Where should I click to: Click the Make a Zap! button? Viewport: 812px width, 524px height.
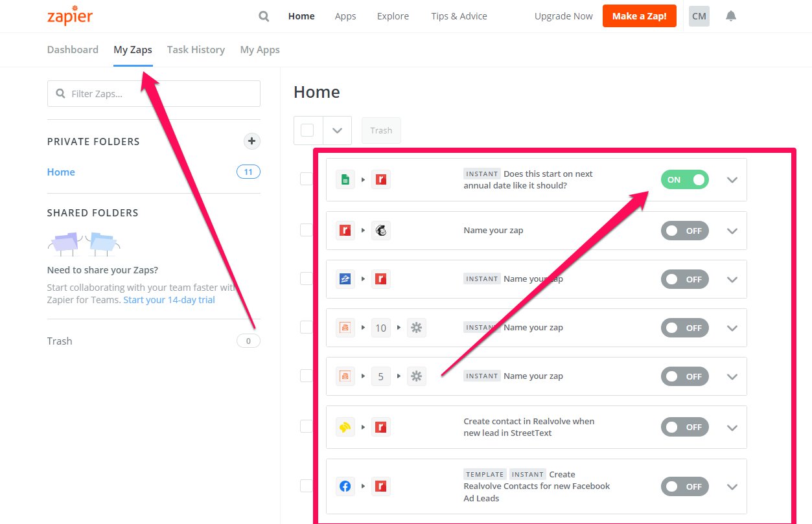[639, 16]
